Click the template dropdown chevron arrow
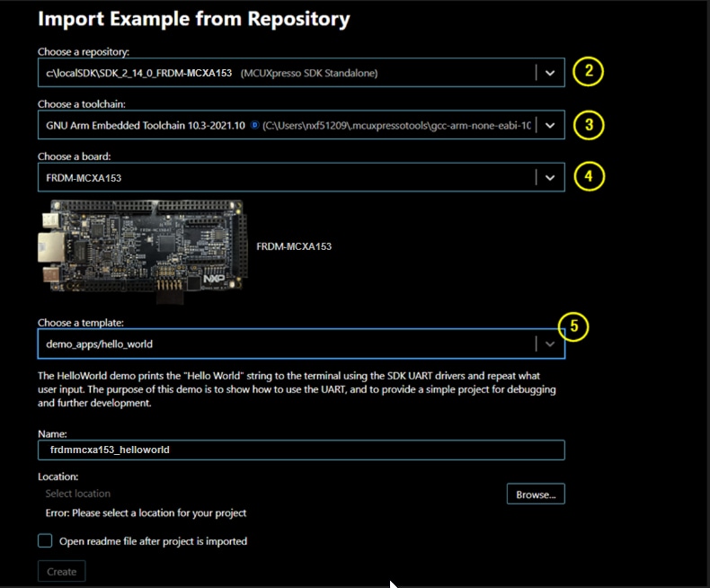The width and height of the screenshot is (710, 588). pos(550,343)
